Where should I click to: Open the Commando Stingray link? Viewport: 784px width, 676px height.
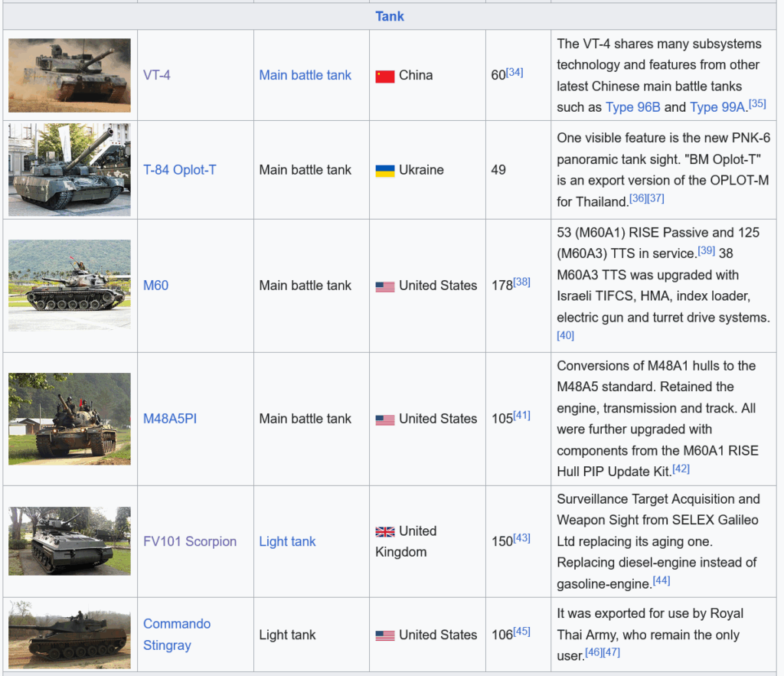[177, 635]
